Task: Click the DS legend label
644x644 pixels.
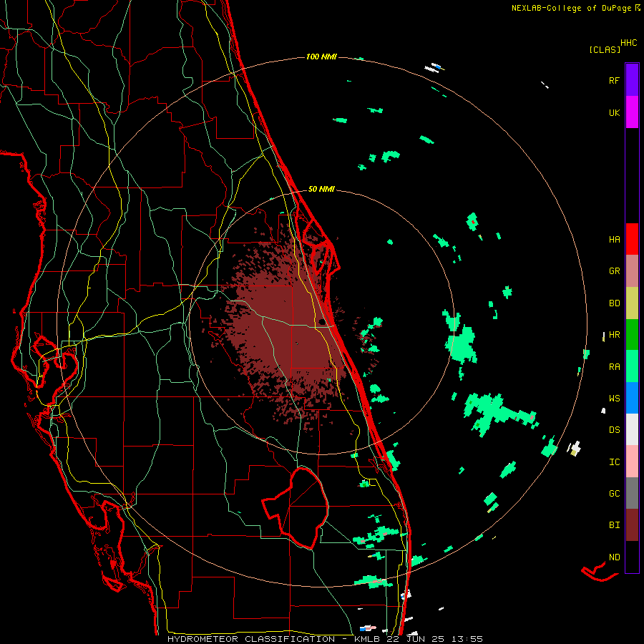Action: click(x=614, y=430)
